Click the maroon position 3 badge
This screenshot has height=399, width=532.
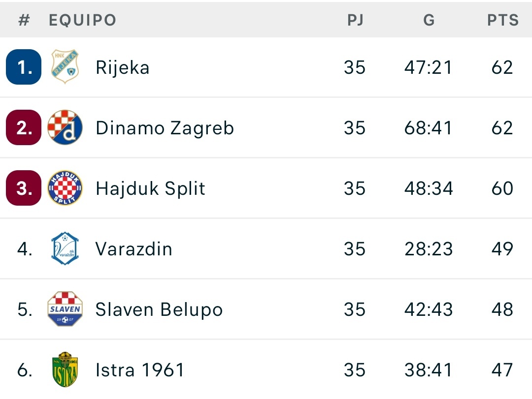(24, 188)
